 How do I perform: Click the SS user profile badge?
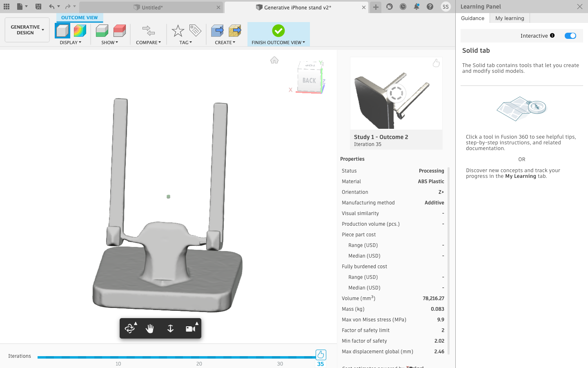[445, 7]
